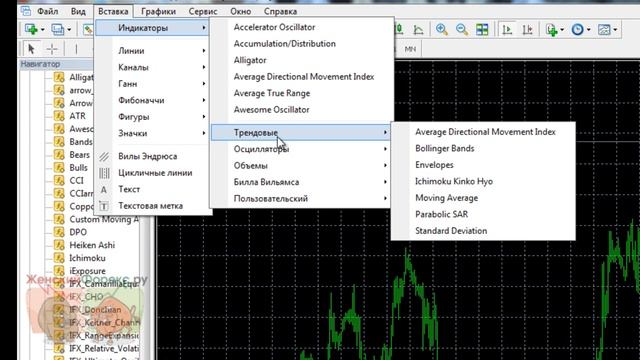Click the line chart icon
The width and height of the screenshot is (640, 360).
coord(418,29)
